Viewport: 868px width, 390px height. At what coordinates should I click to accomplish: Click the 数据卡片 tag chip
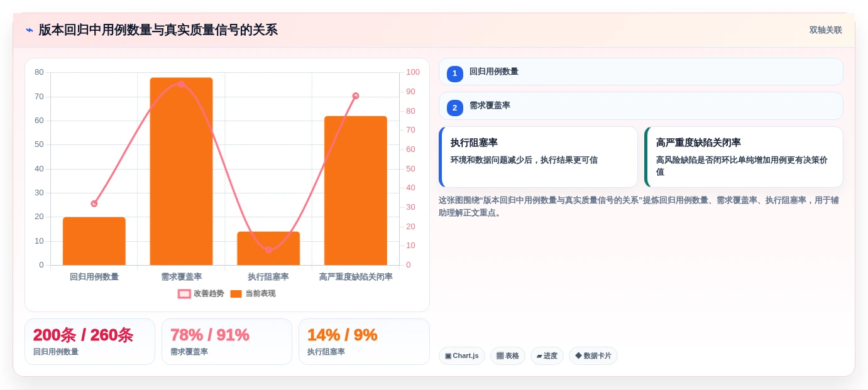(593, 356)
